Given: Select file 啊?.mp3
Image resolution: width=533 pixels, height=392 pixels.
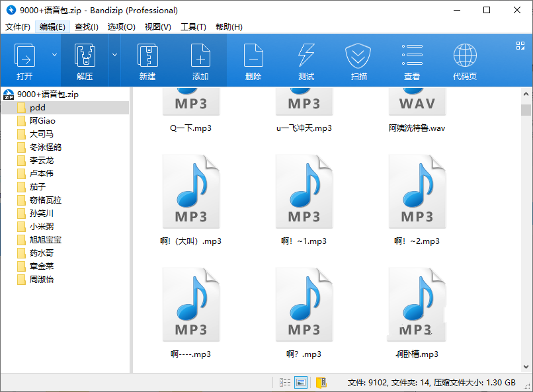Looking at the screenshot, I should coord(304,313).
